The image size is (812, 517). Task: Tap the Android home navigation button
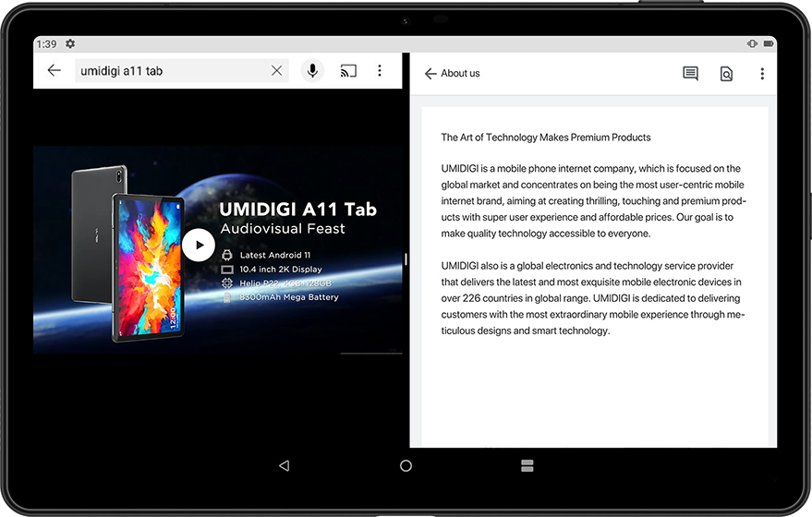pos(406,466)
